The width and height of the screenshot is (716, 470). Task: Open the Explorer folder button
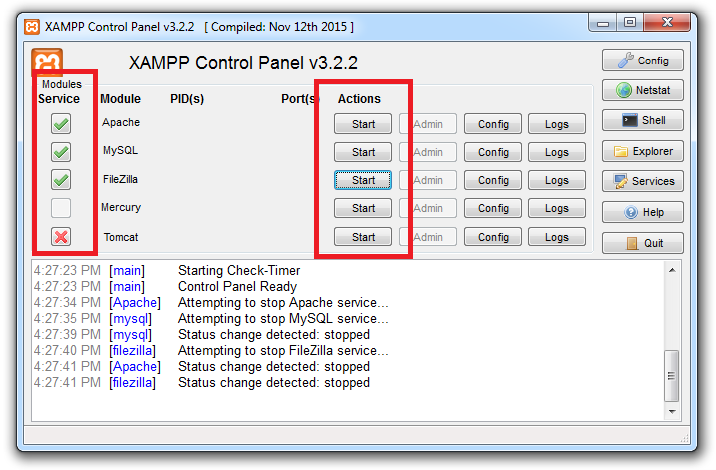tap(643, 152)
